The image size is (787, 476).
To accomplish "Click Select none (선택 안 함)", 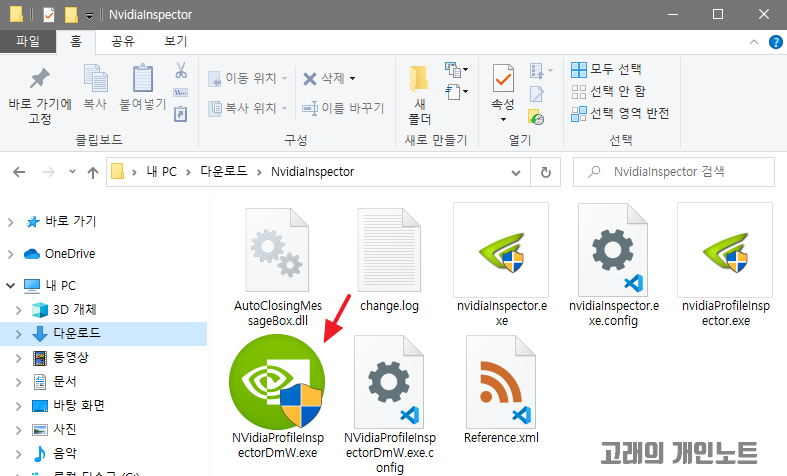I will pos(608,91).
